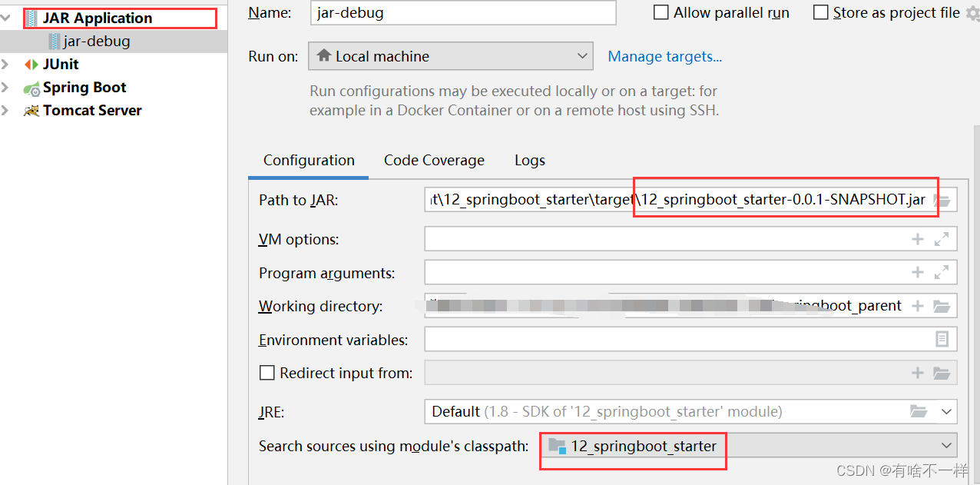Screen dimensions: 980x485
Task: Select the Spring Boot leaf icon
Action: coord(31,87)
